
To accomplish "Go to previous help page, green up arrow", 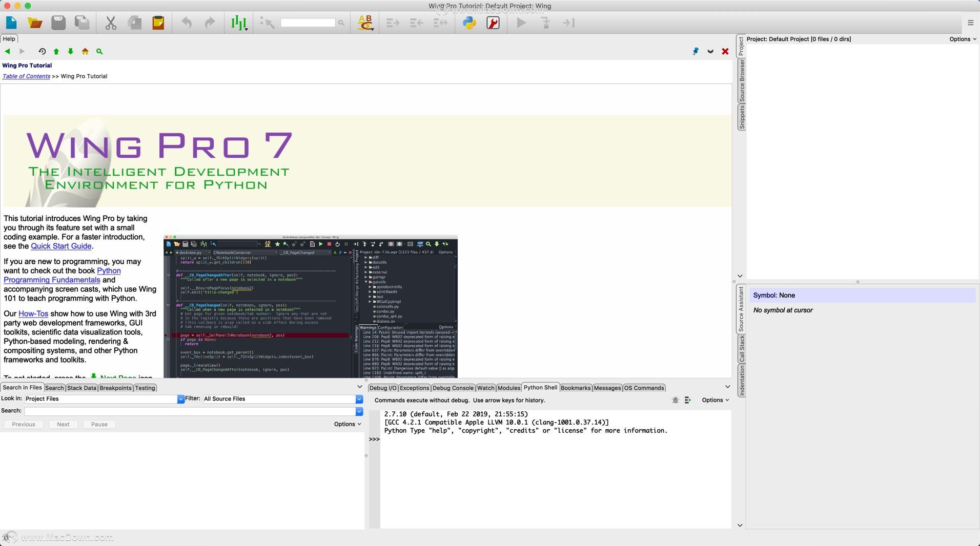I will [x=56, y=51].
